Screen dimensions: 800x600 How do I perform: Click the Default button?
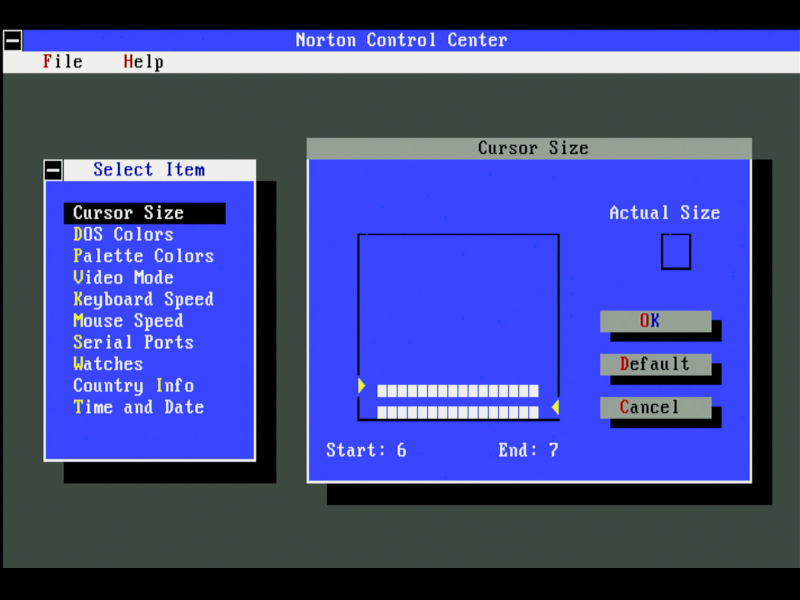pos(656,364)
